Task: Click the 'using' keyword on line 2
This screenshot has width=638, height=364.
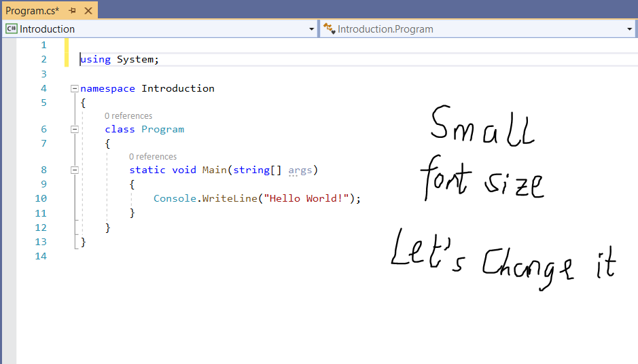Action: click(x=95, y=59)
